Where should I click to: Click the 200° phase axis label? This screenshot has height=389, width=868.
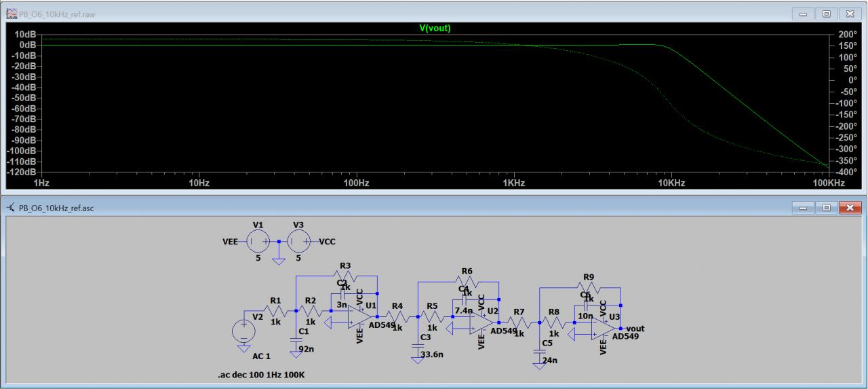848,33
